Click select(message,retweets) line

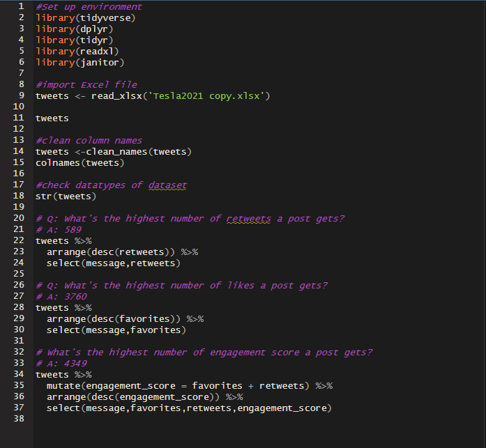tap(114, 263)
